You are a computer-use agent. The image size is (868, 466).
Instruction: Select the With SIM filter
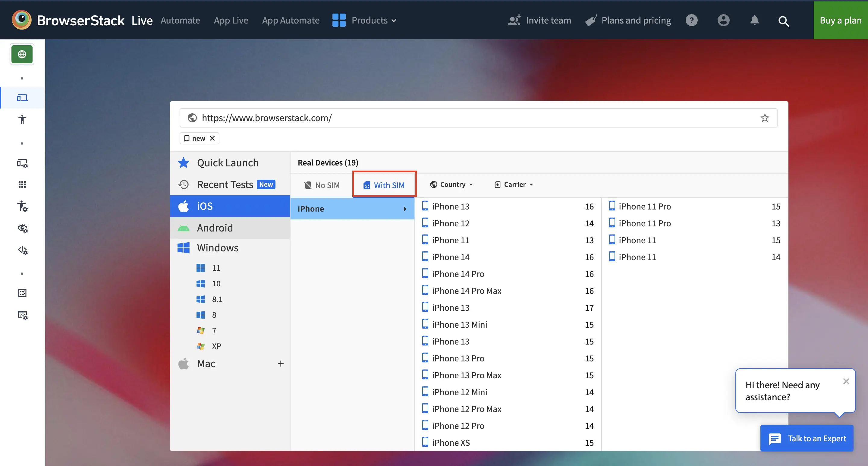click(x=384, y=185)
